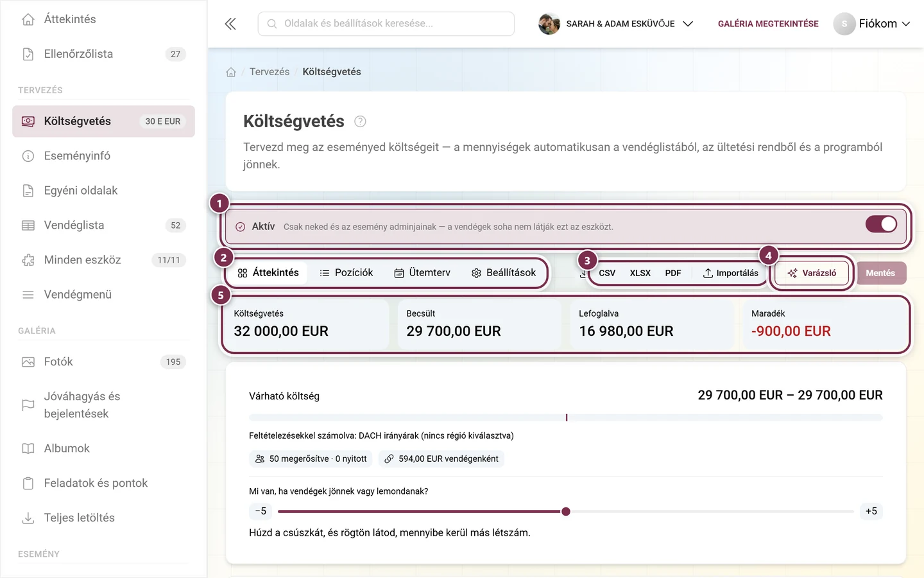The width and height of the screenshot is (924, 578).
Task: Export budget as CSV
Action: pos(607,273)
